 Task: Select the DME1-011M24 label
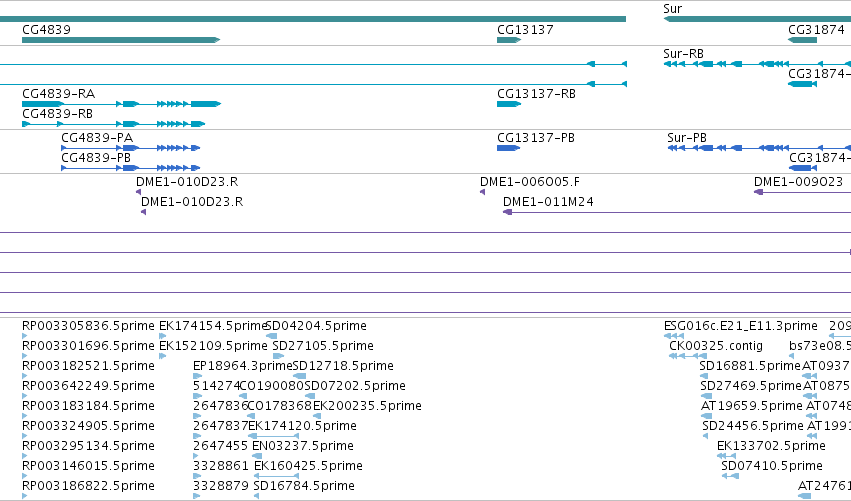coord(548,202)
